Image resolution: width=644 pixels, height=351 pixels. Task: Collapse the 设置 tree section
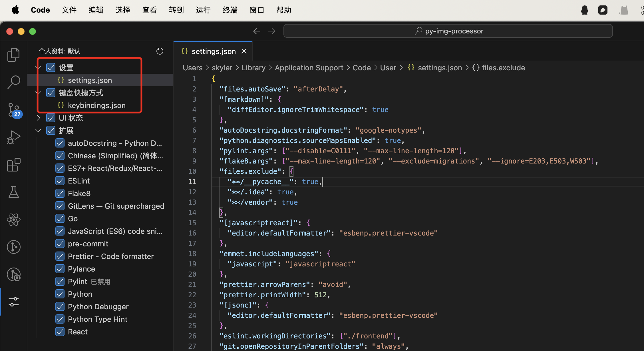(39, 68)
